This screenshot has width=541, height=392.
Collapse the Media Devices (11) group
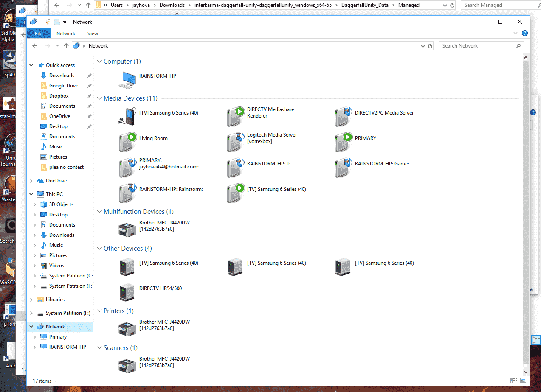tap(99, 98)
